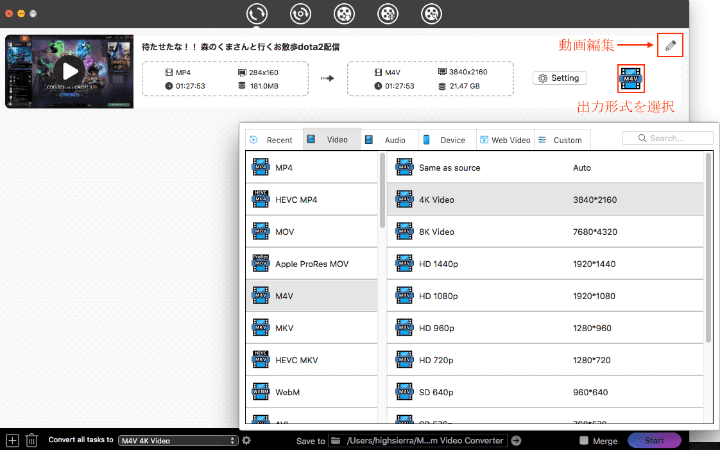720x450 pixels.
Task: Select the HEVC MP4 format
Action: pos(312,200)
